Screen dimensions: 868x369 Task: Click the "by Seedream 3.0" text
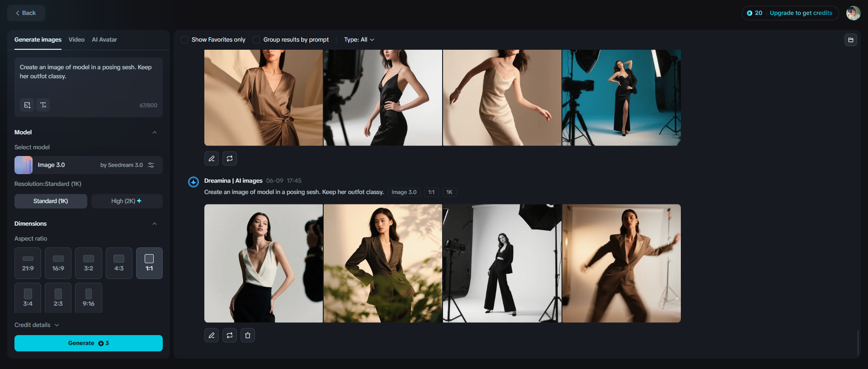122,165
